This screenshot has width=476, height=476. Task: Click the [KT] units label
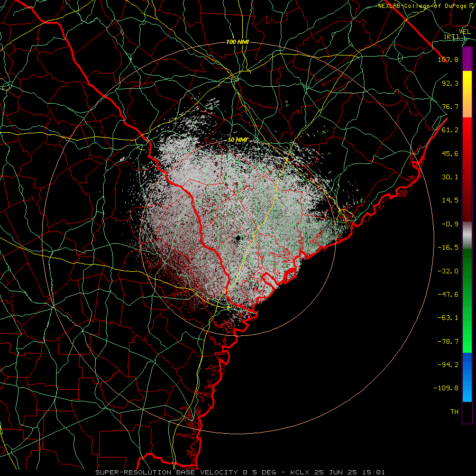(452, 36)
